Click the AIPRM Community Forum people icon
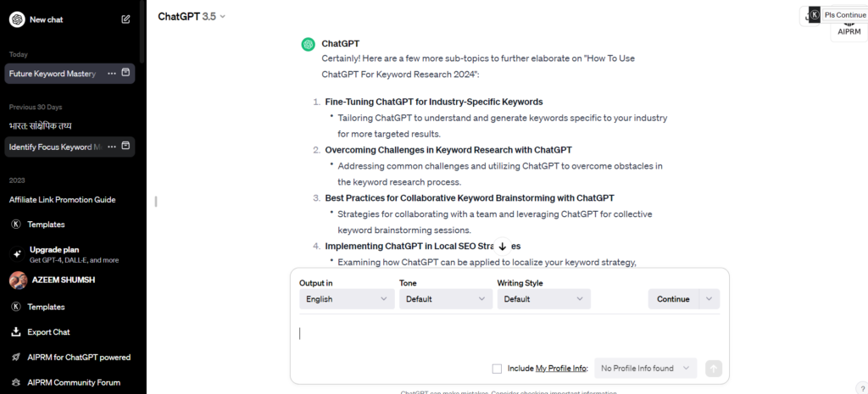This screenshot has height=394, width=868. click(16, 382)
